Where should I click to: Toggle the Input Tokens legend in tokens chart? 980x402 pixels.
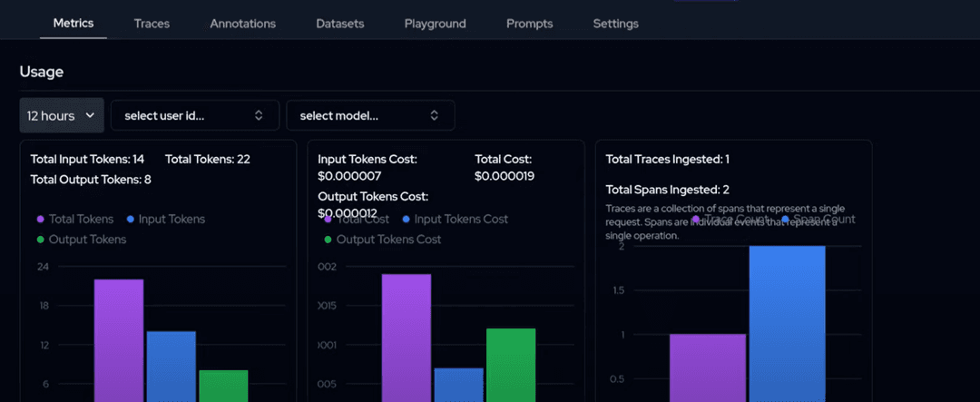pyautogui.click(x=165, y=219)
